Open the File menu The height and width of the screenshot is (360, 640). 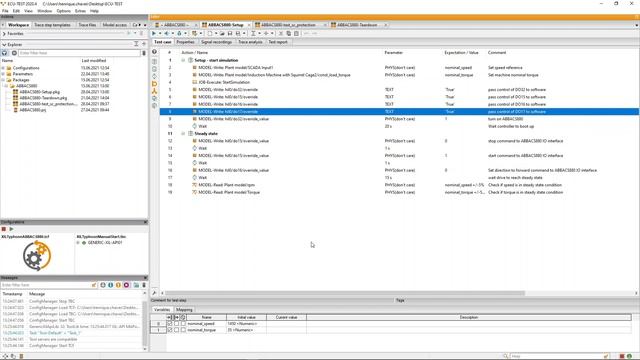5,11
